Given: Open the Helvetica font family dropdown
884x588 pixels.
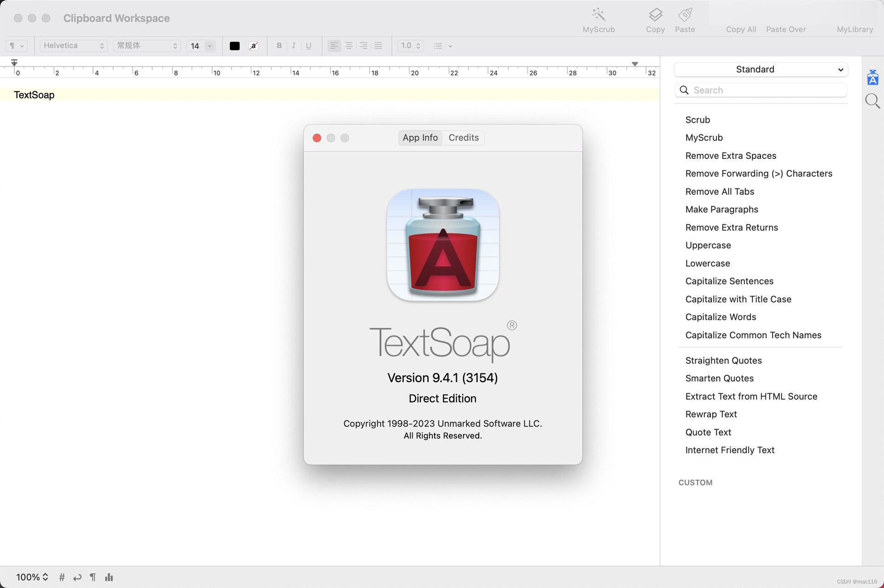Looking at the screenshot, I should [74, 46].
